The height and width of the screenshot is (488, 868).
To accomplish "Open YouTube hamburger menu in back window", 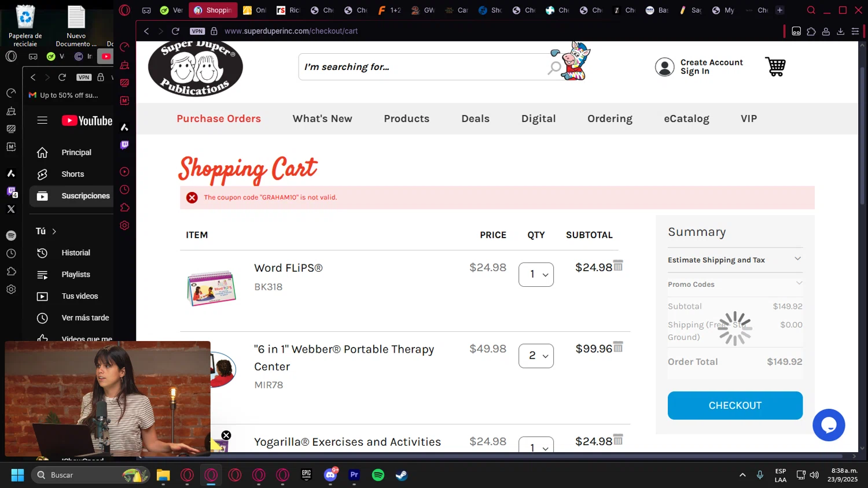I will click(42, 120).
